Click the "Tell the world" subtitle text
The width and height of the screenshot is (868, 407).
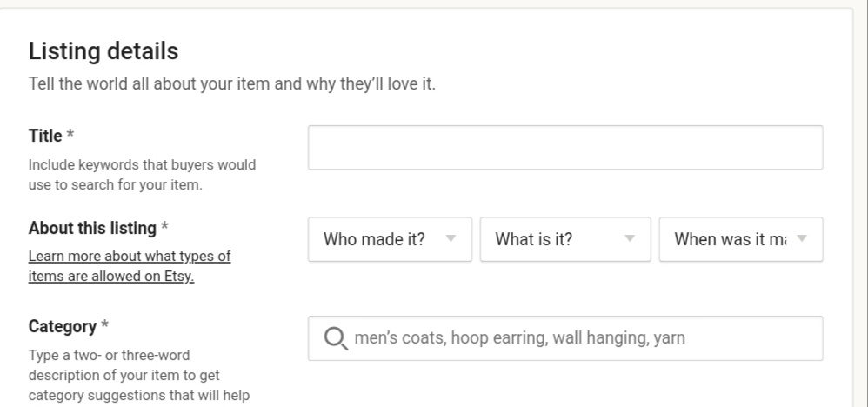231,86
